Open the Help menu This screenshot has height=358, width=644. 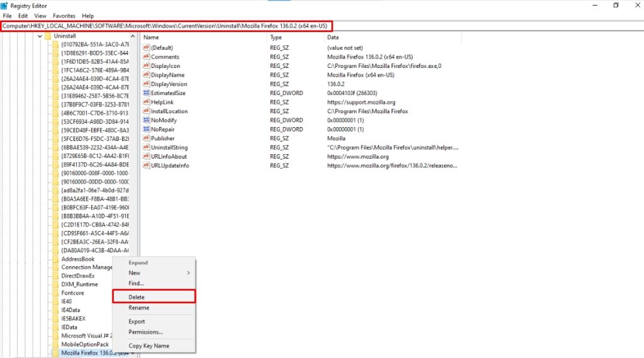[88, 16]
